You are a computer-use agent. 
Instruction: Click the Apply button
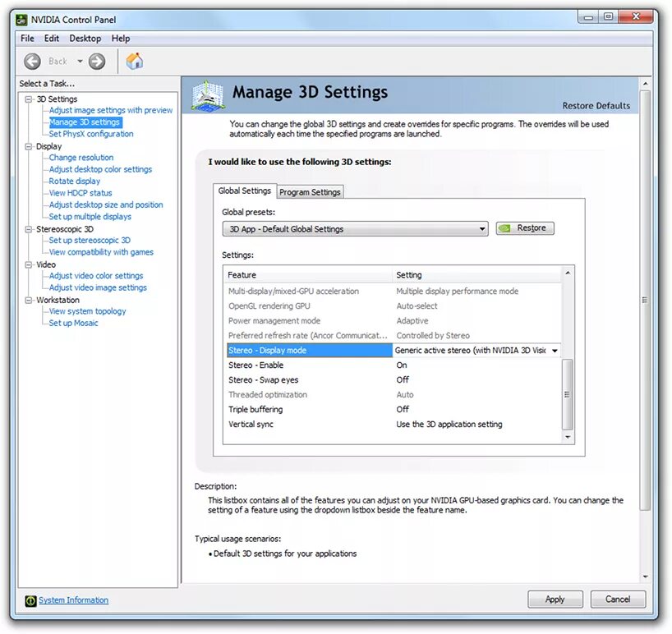555,600
